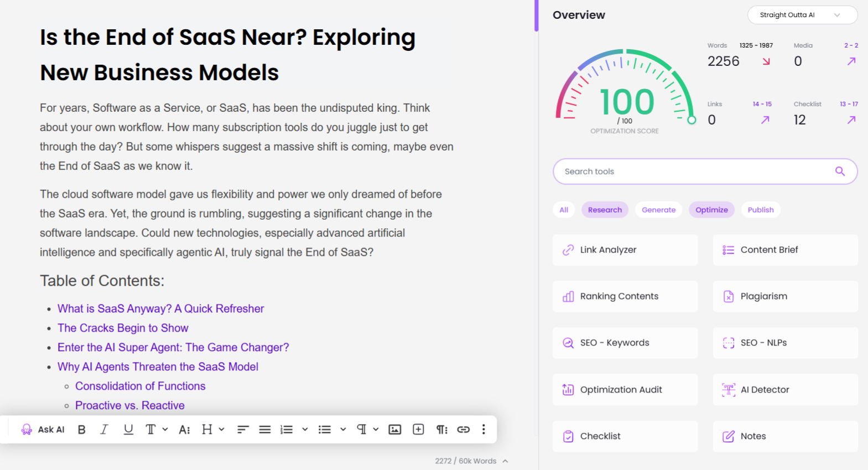The width and height of the screenshot is (868, 470).
Task: Launch the Ranking Contents tool
Action: tap(625, 297)
